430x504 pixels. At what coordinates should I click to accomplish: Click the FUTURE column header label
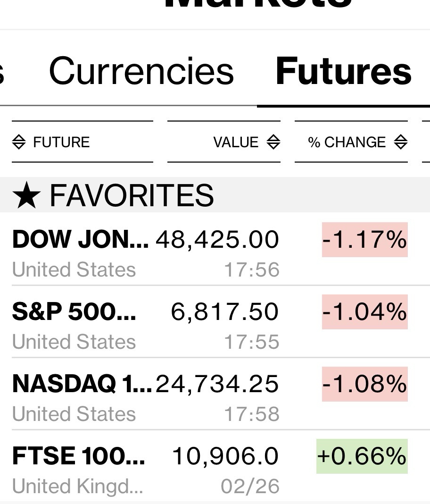[61, 142]
